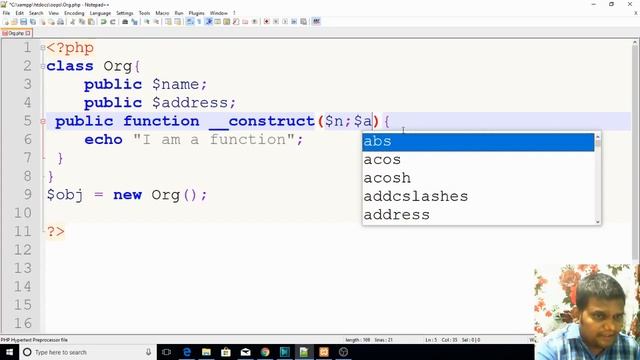Click the spell check ABC toolbar icon
This screenshot has width=640, height=360.
click(x=316, y=22)
